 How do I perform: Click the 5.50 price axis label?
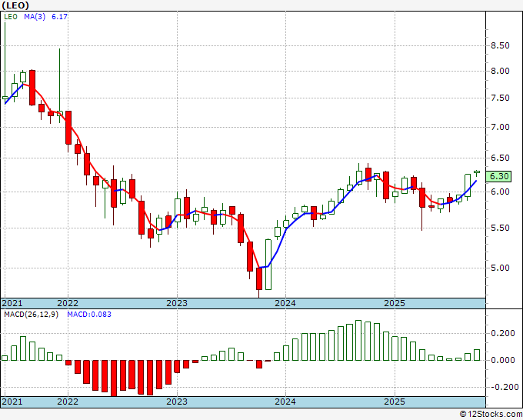tap(500, 228)
